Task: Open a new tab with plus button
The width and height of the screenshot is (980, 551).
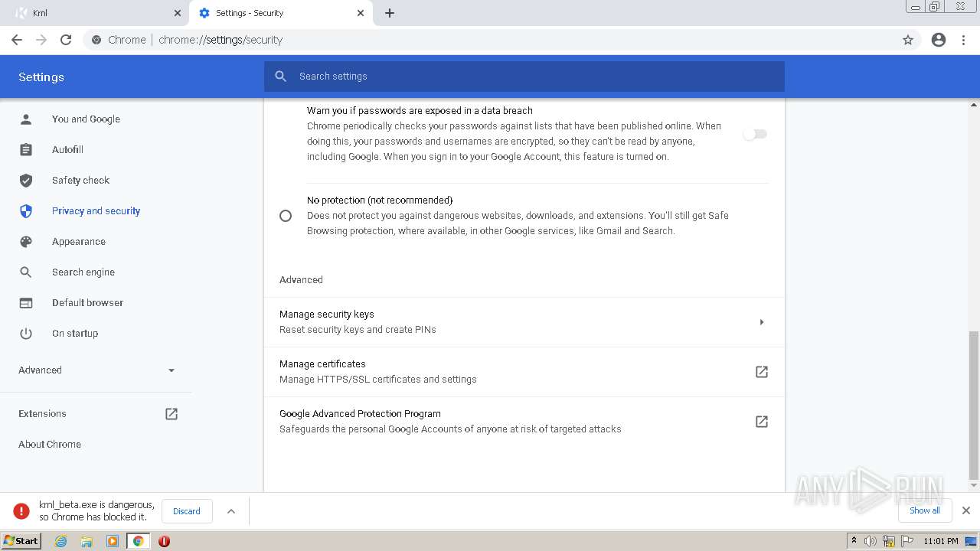Action: [390, 13]
